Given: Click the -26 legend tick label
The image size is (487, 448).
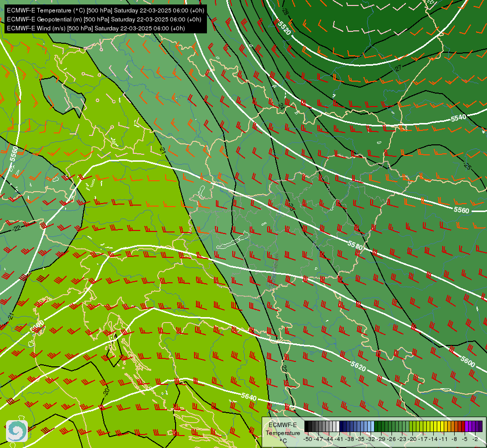Looking at the screenshot, I should tap(392, 439).
